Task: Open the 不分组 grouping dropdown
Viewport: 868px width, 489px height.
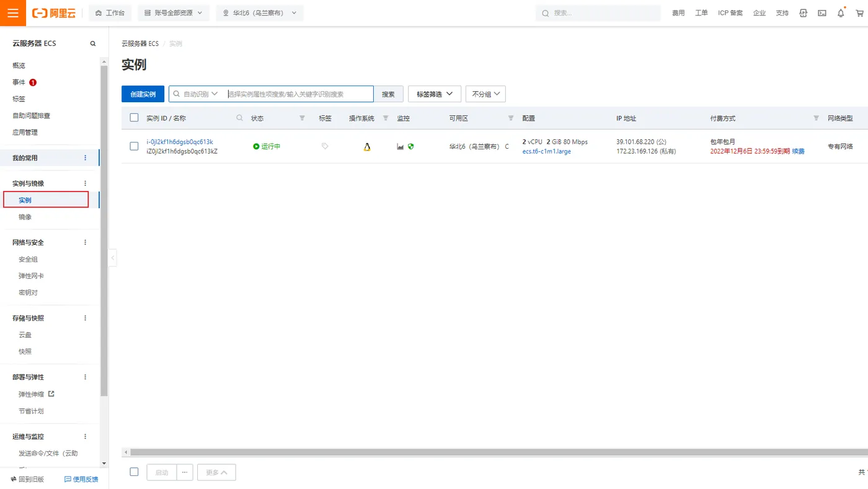Action: (x=485, y=94)
